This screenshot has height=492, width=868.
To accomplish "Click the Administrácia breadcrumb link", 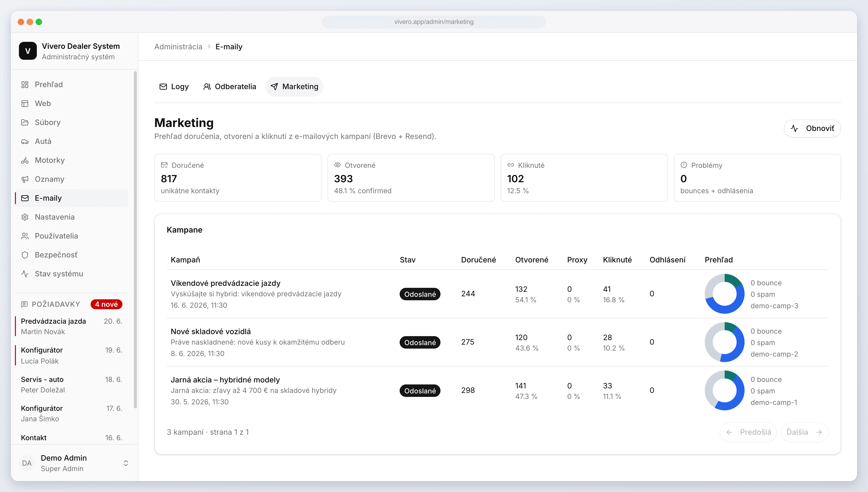I will click(178, 47).
